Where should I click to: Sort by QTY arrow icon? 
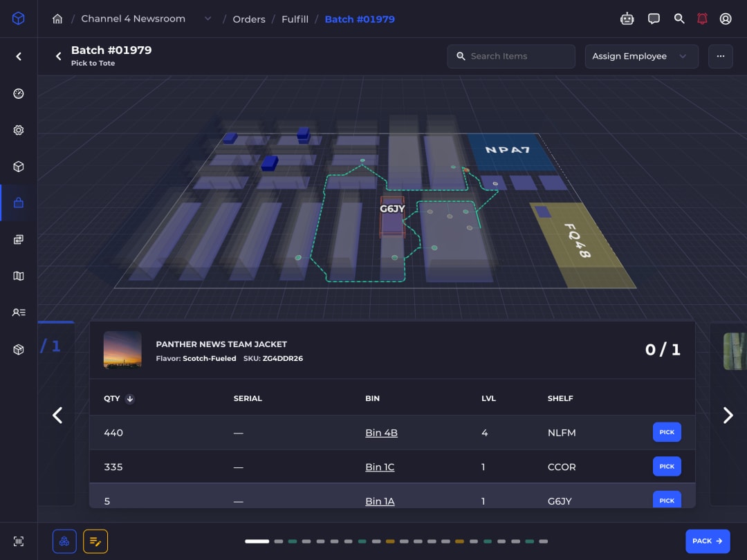[x=129, y=399]
